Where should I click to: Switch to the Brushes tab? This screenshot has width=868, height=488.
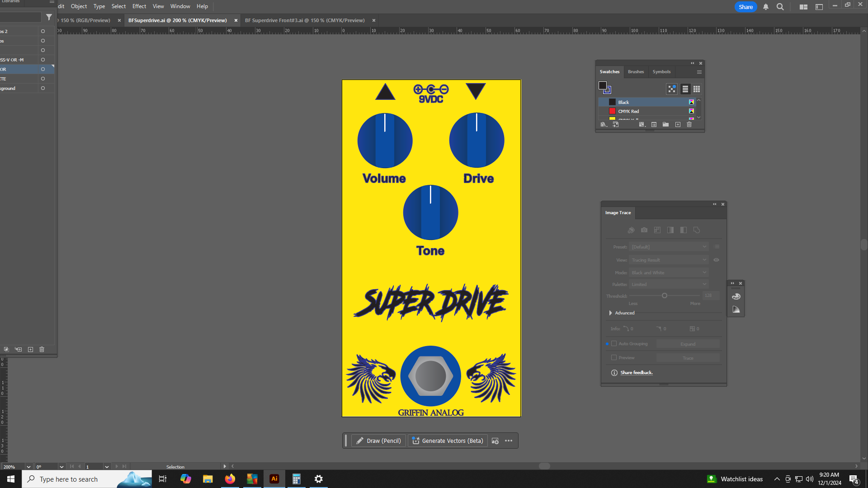pyautogui.click(x=636, y=72)
